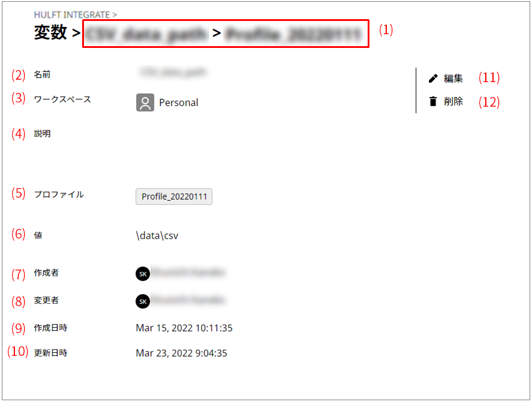Navigate to 変数 breadcrumb heading

(x=50, y=32)
